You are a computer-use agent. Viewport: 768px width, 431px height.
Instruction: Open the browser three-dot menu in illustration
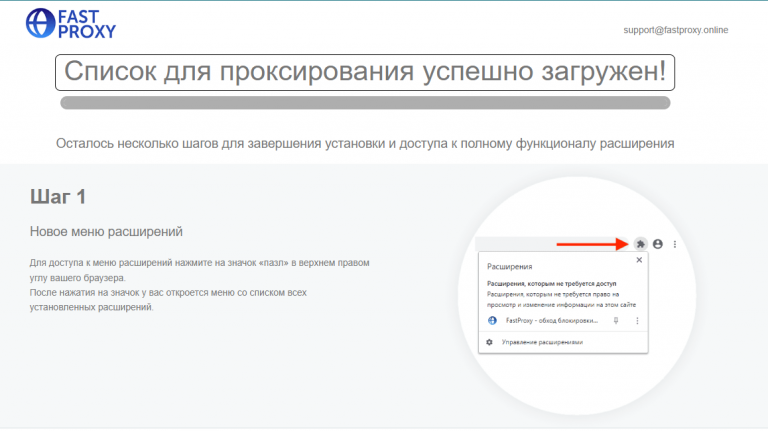coord(675,244)
